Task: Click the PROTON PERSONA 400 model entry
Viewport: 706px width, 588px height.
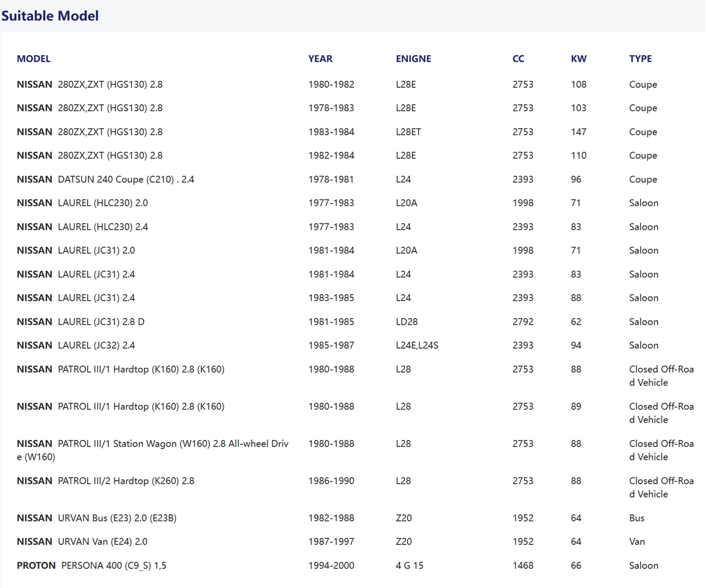Action: click(91, 565)
